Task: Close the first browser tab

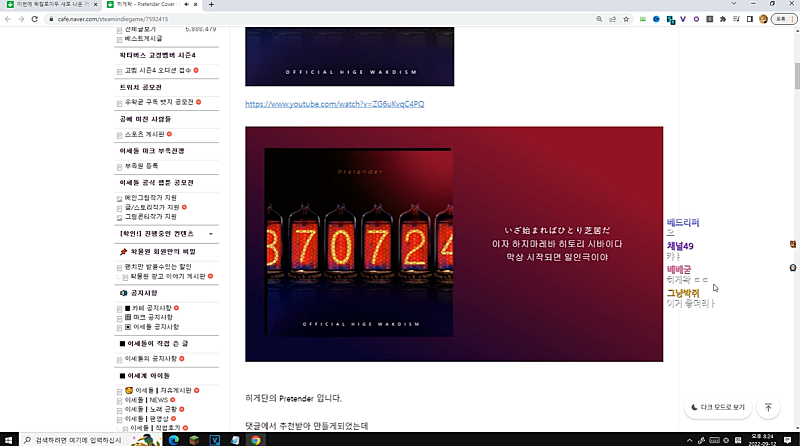Action: coord(95,4)
